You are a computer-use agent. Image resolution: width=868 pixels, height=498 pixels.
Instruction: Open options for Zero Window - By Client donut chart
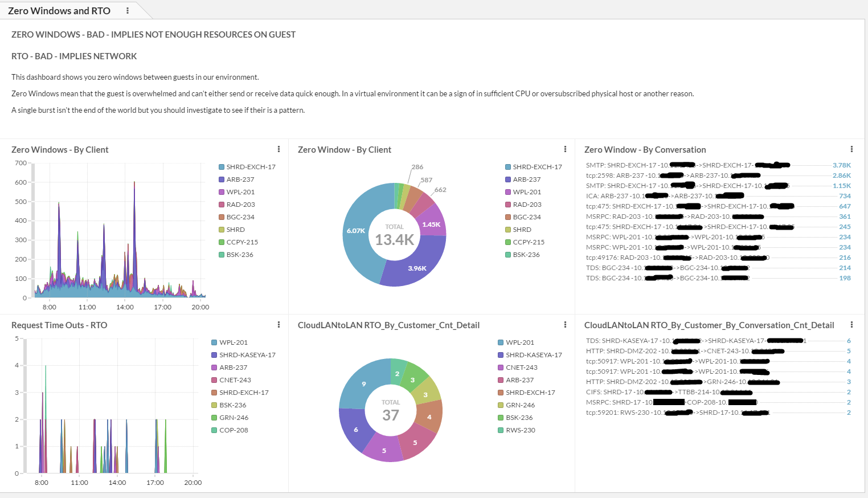pos(565,149)
